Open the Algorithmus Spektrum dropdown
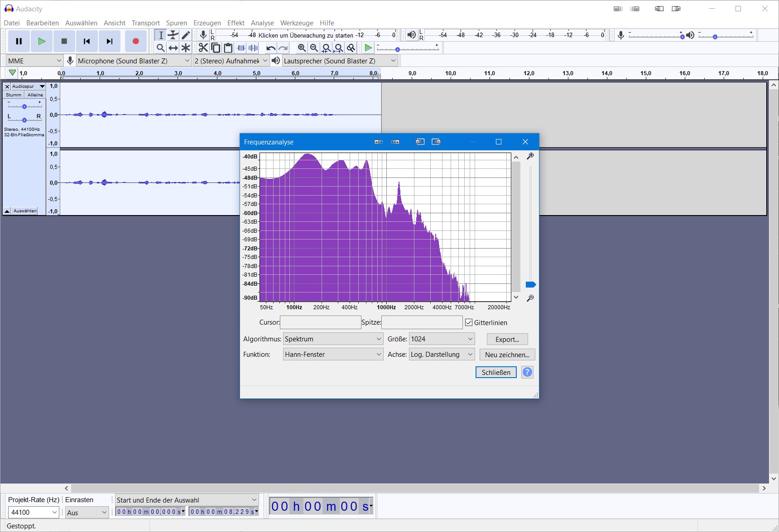Image resolution: width=779 pixels, height=532 pixels. tap(333, 339)
